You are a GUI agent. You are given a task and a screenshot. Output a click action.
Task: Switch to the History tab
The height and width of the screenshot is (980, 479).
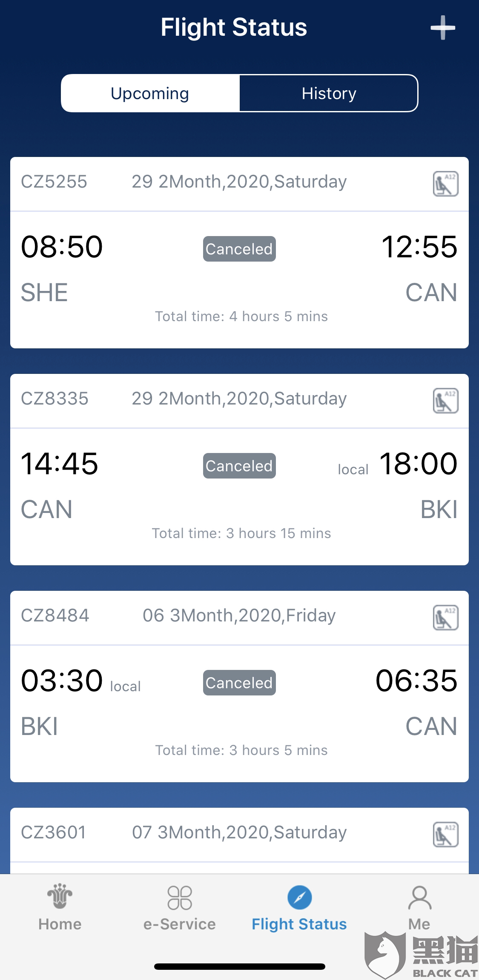click(329, 94)
